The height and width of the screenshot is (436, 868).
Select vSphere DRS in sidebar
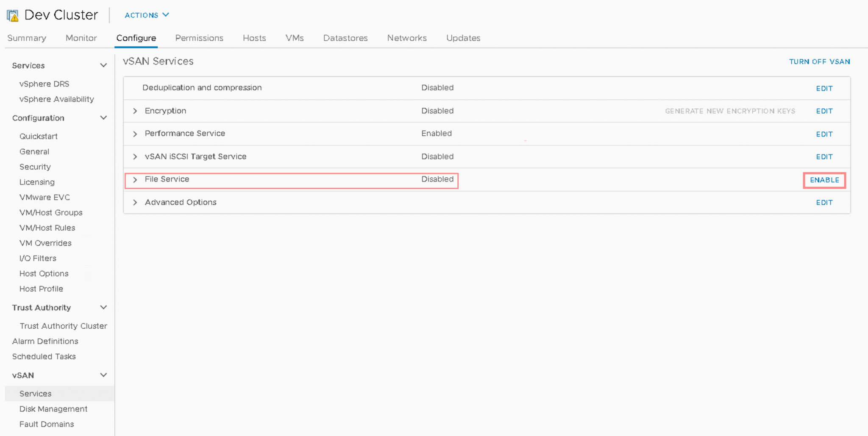pos(44,84)
